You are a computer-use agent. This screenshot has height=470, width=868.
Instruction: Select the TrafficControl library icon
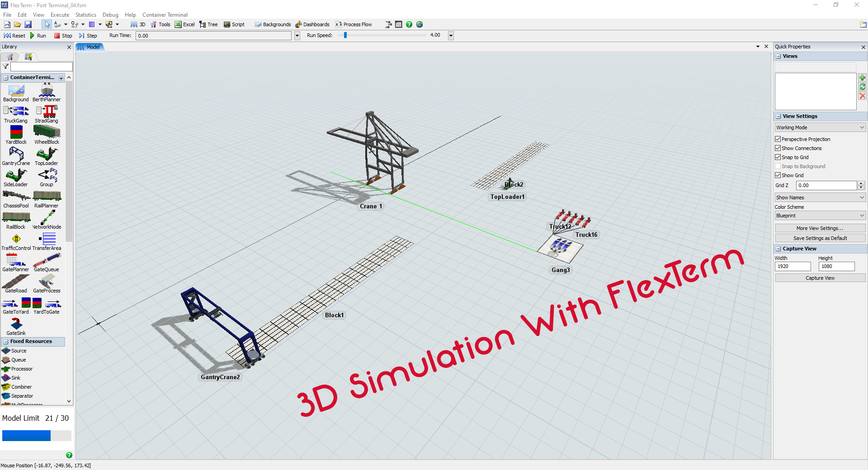pos(16,239)
